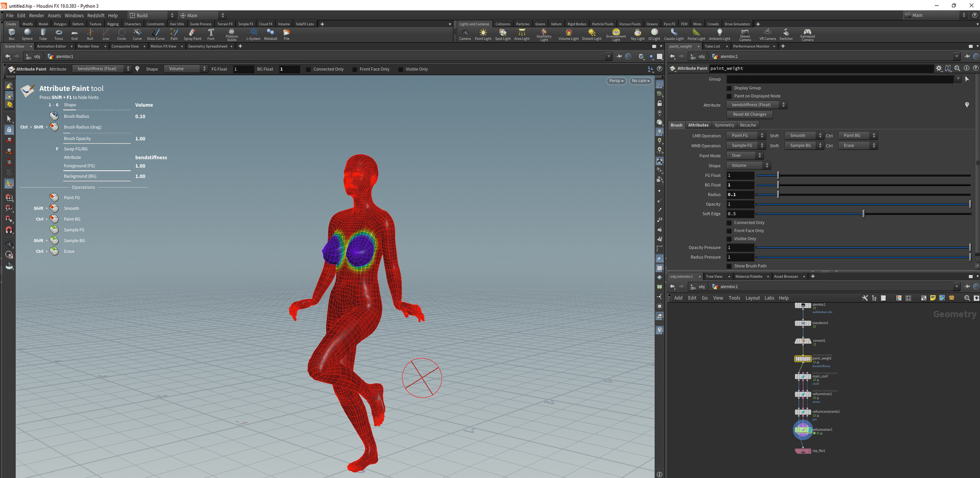Create a Point Light from the lights shelf
980x478 pixels.
(483, 34)
